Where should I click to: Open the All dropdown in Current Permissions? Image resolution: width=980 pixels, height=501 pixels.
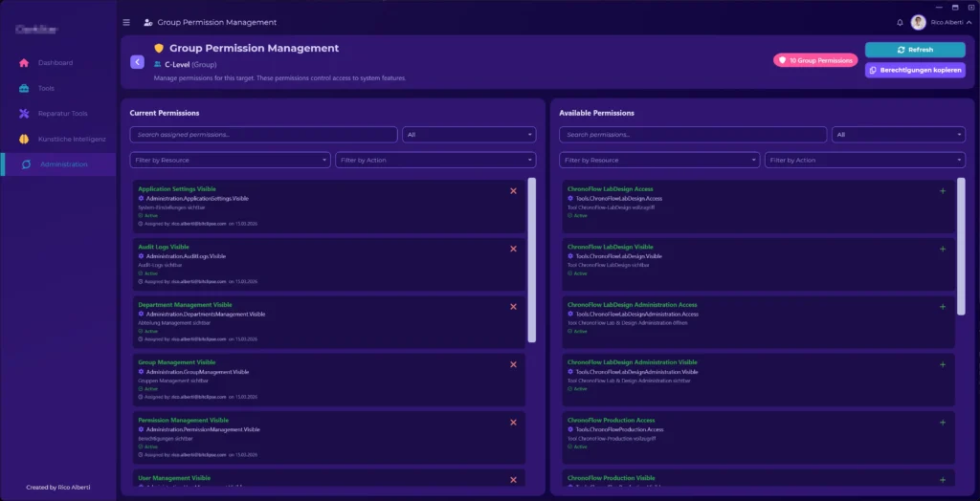[469, 135]
